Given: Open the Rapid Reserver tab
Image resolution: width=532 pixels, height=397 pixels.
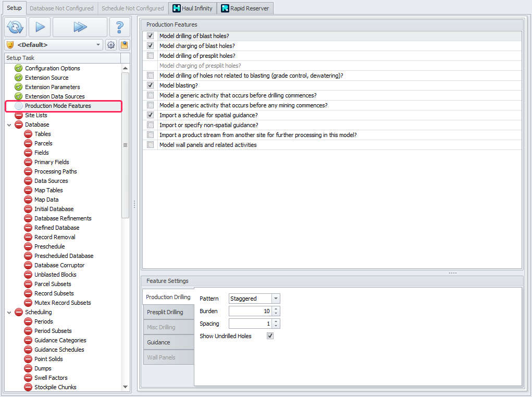Looking at the screenshot, I should 245,8.
